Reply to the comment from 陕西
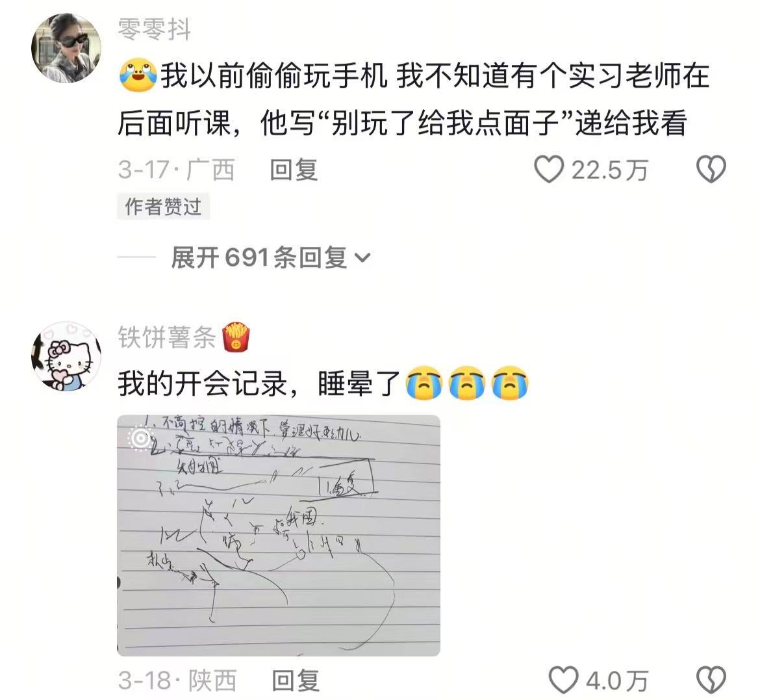The width and height of the screenshot is (760, 700). pos(296,680)
